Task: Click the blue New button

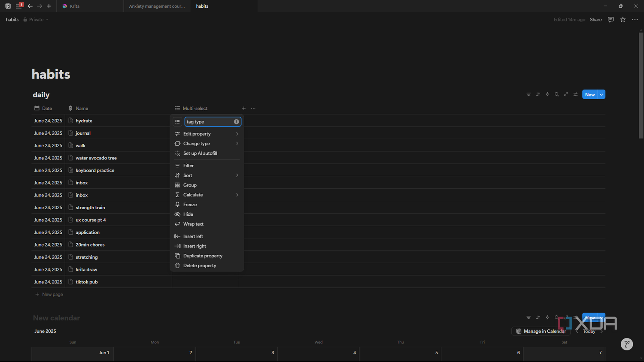Action: [590, 94]
